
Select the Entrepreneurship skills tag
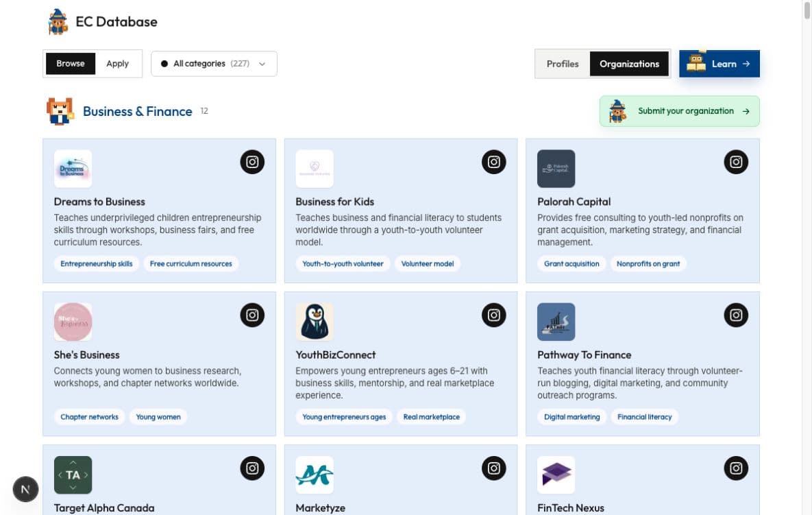(97, 264)
